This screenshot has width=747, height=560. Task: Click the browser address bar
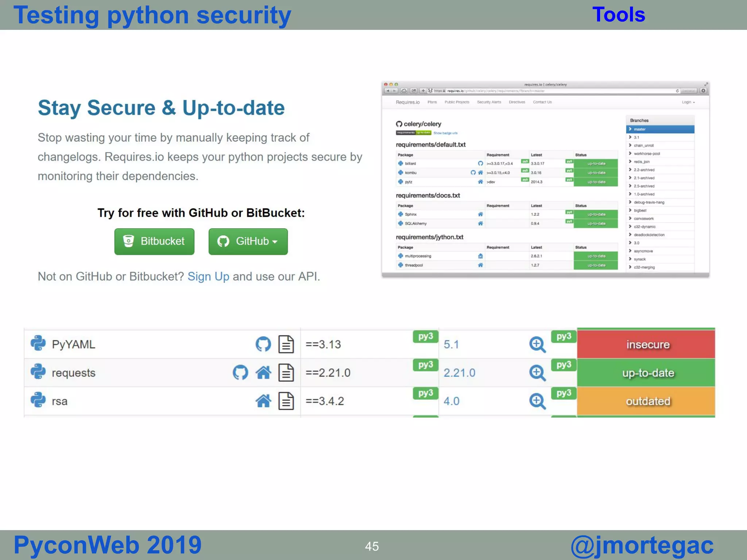(554, 91)
